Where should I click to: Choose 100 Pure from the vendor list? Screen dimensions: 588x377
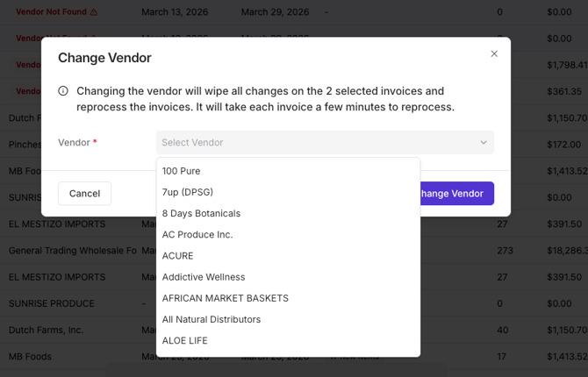click(x=182, y=171)
